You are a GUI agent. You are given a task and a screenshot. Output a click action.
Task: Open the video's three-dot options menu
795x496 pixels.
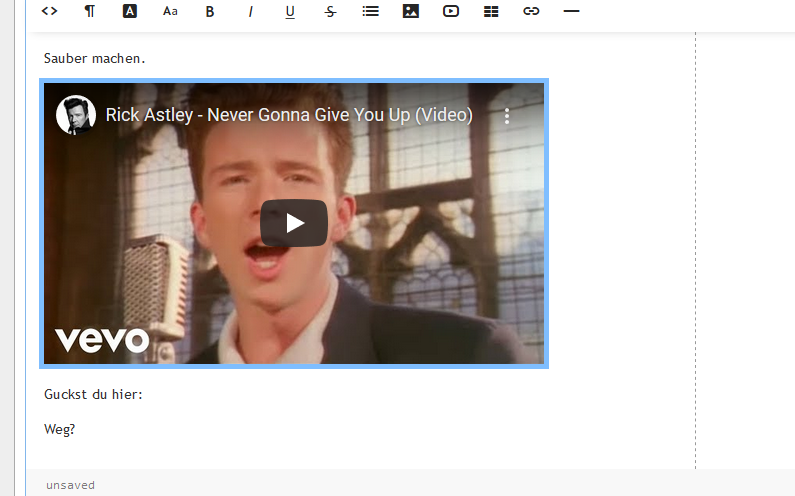(x=507, y=116)
